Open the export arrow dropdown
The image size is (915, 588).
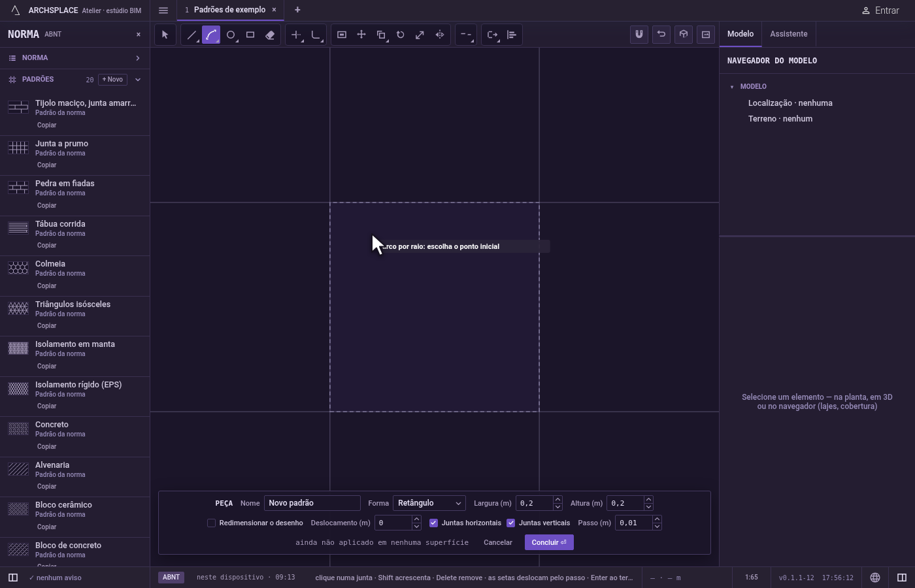[492, 35]
